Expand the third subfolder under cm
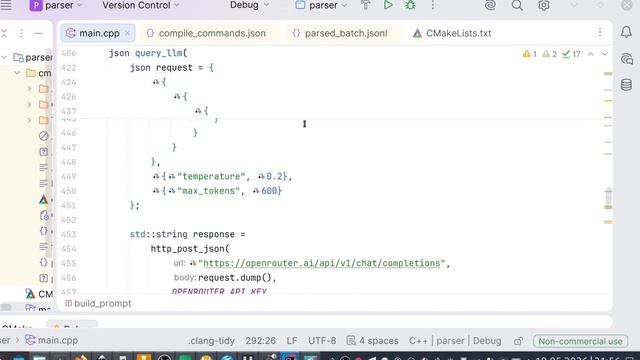 [x=29, y=120]
